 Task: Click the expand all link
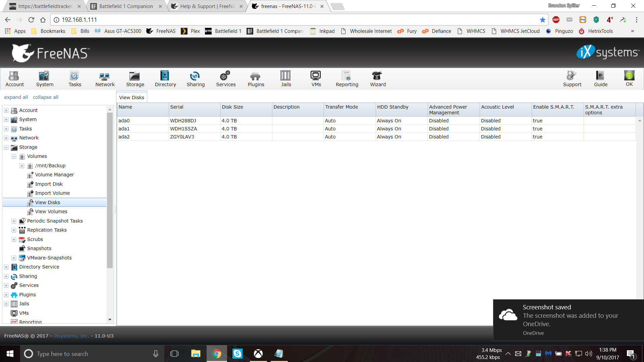pos(16,97)
